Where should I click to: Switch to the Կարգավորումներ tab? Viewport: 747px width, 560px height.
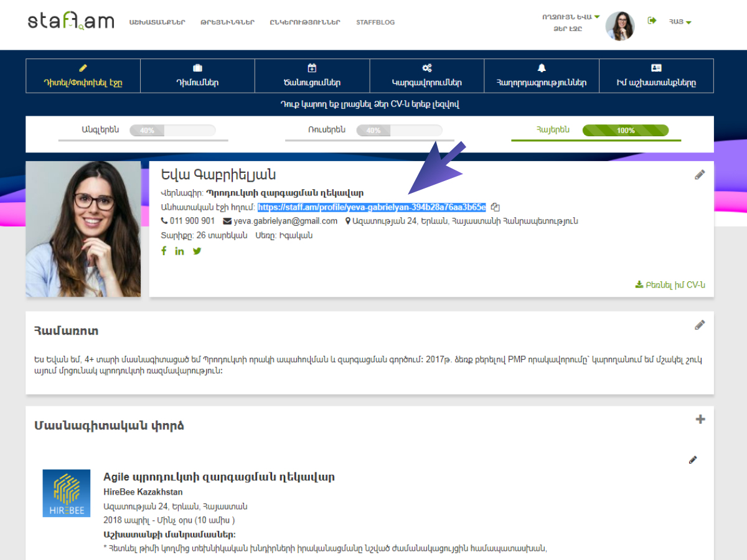point(426,76)
